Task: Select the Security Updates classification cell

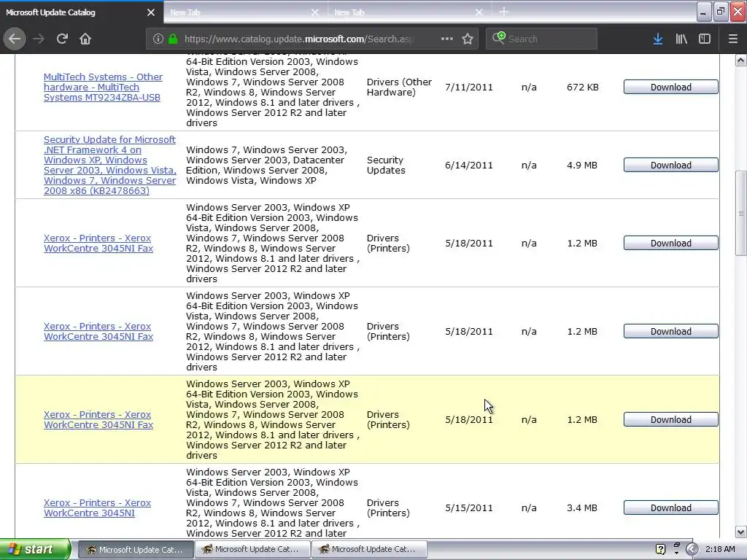Action: pyautogui.click(x=386, y=166)
